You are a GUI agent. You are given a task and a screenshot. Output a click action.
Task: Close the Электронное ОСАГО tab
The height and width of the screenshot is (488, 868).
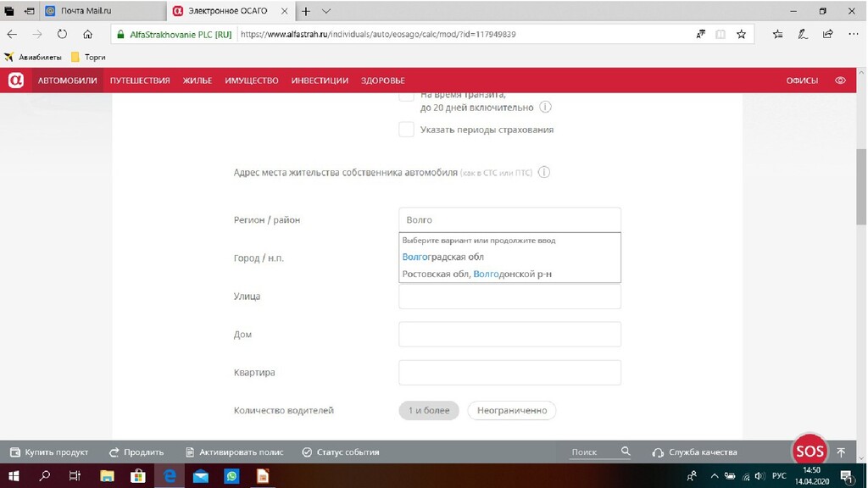285,11
